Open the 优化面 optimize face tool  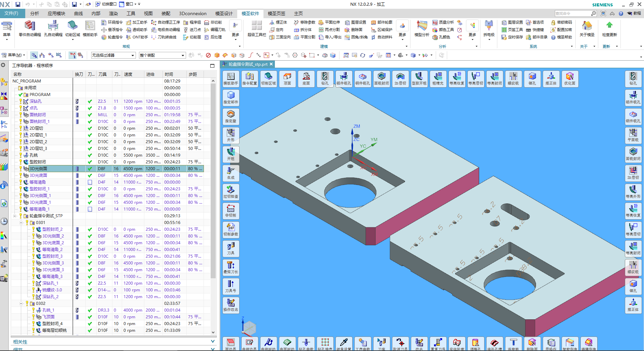pos(570,78)
